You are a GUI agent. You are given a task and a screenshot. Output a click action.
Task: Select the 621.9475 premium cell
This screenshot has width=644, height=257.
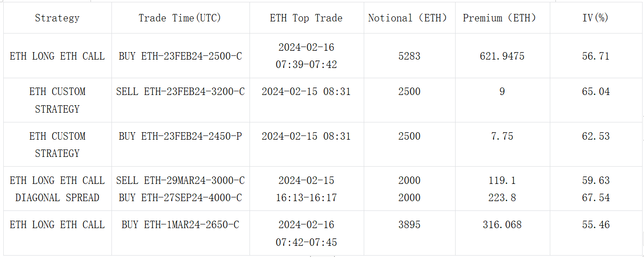(502, 56)
